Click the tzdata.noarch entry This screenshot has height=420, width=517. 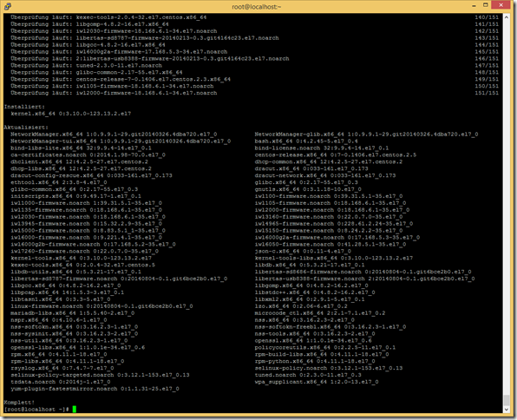click(x=61, y=382)
